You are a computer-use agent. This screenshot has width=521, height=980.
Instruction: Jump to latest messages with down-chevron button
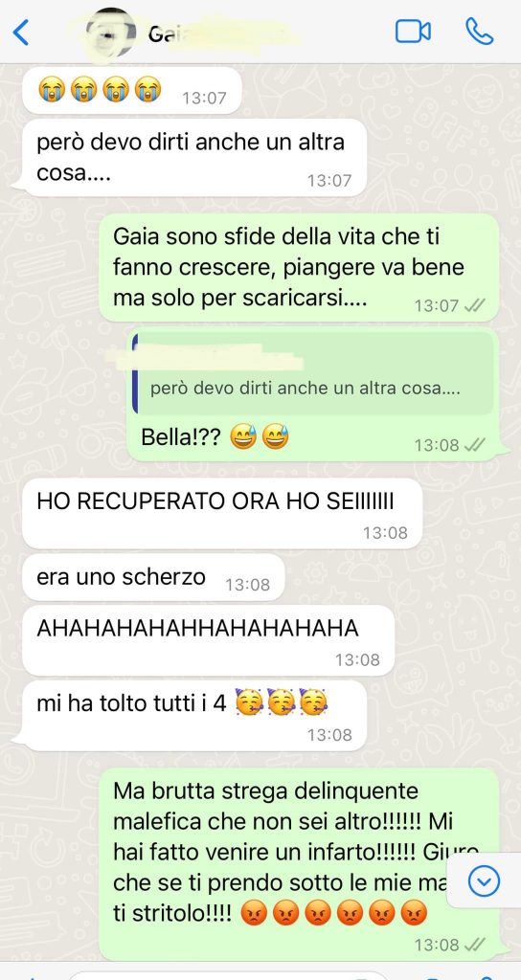coord(484,881)
